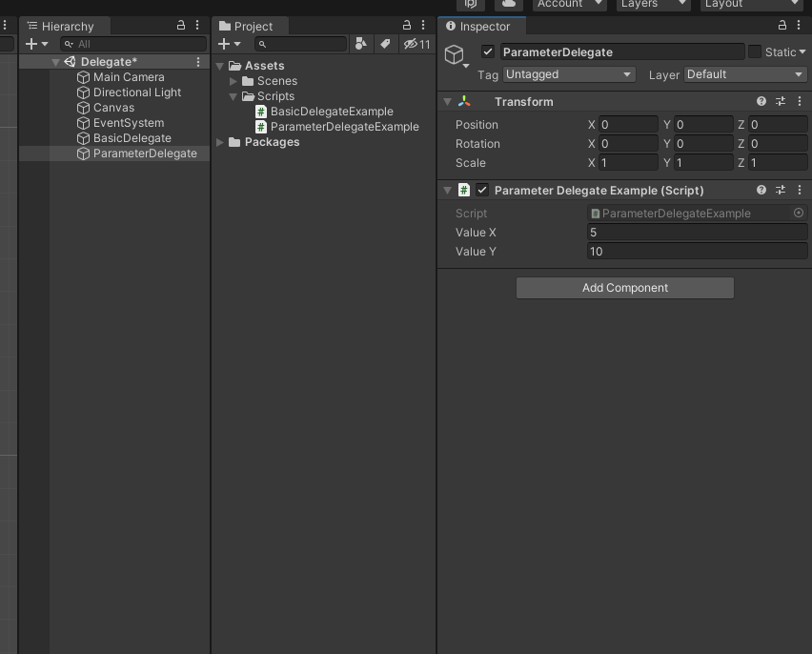Select EventSystem in Hierarchy

tap(129, 123)
